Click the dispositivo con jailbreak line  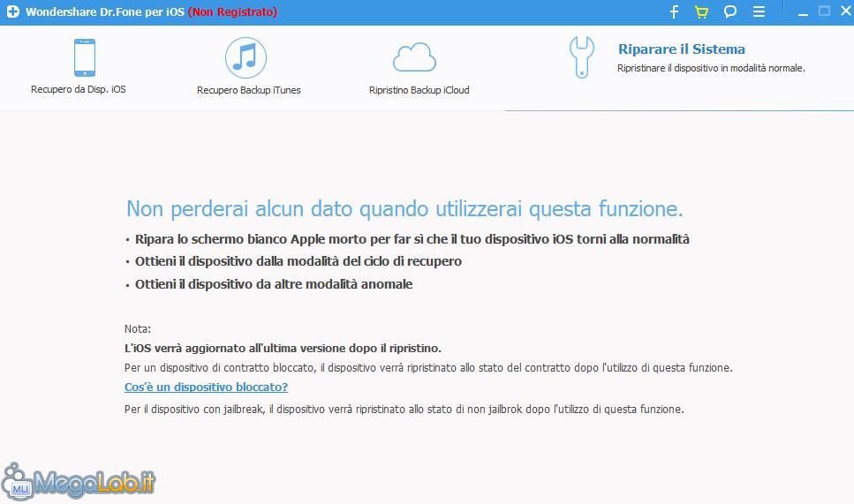click(x=404, y=410)
